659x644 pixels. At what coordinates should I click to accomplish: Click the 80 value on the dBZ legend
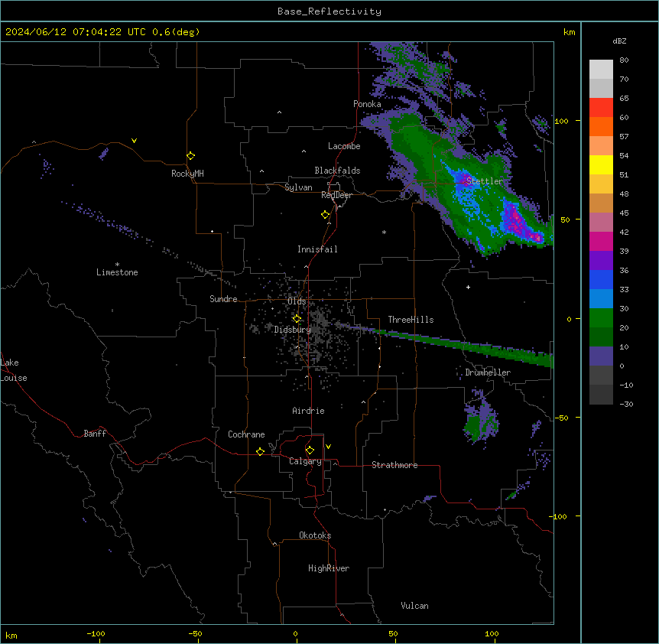(624, 60)
